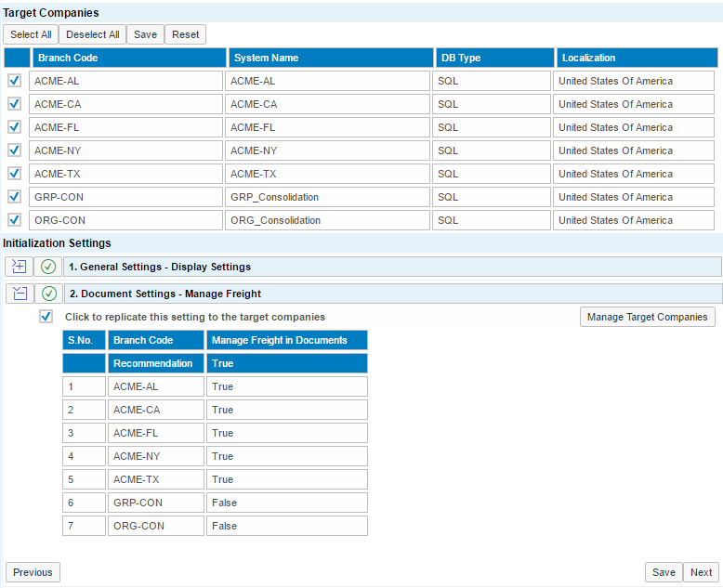The height and width of the screenshot is (588, 723).
Task: Toggle the replicate setting to target companies checkbox
Action: (x=46, y=317)
